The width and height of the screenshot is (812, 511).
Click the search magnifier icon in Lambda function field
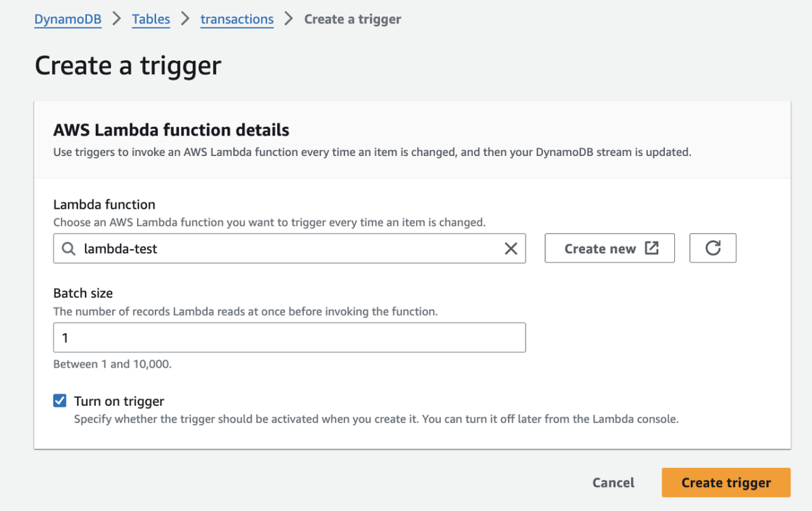coord(68,249)
